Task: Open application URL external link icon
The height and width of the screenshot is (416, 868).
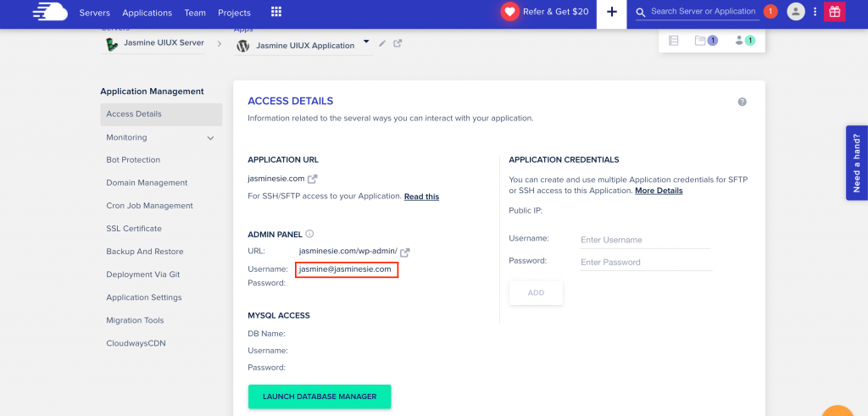Action: [x=313, y=179]
